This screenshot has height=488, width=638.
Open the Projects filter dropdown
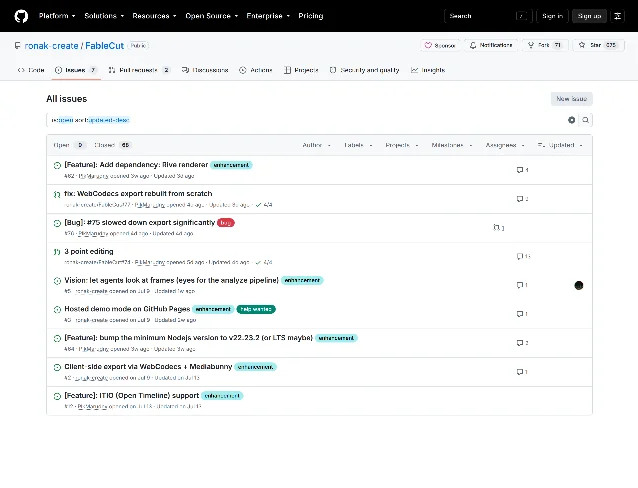[x=402, y=145]
